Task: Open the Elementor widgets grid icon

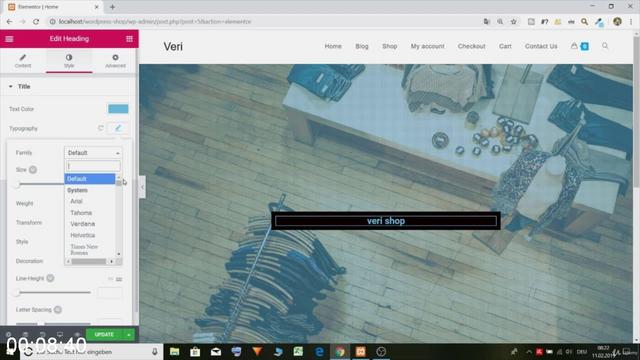Action: click(129, 39)
